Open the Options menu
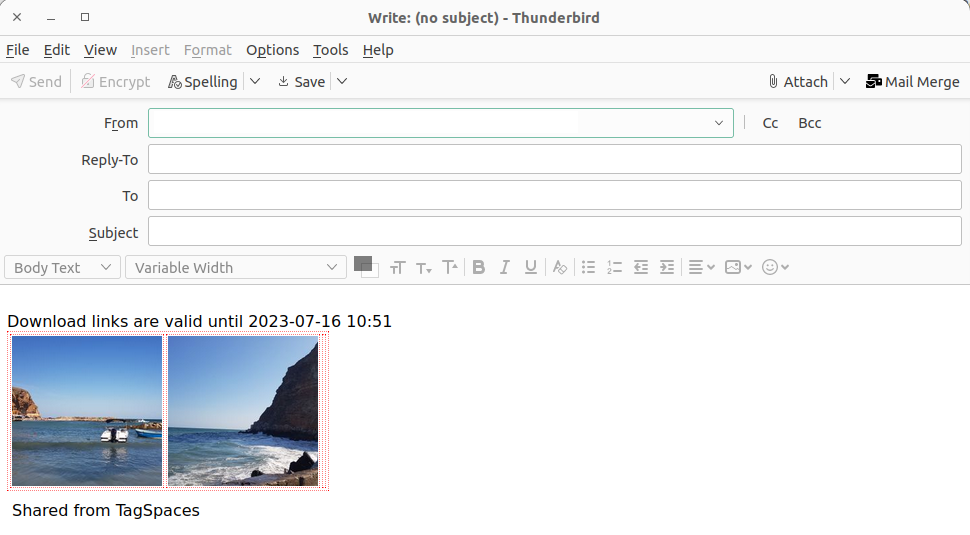The image size is (970, 535). click(x=273, y=50)
